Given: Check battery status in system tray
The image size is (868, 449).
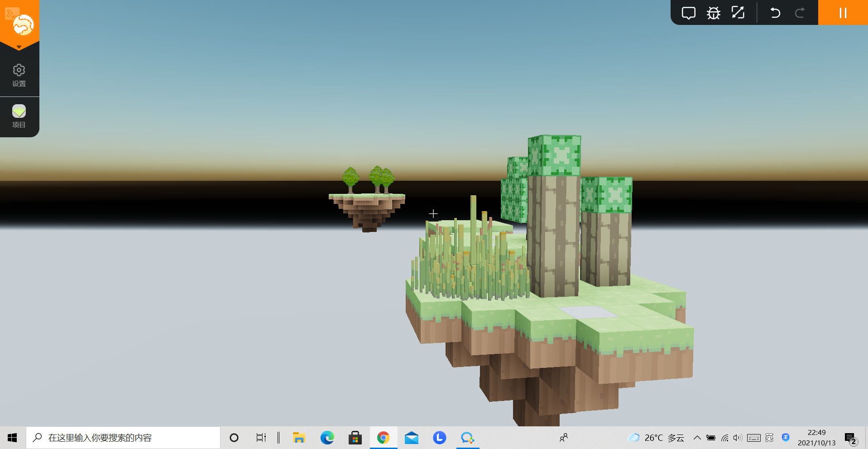Looking at the screenshot, I should click(711, 438).
